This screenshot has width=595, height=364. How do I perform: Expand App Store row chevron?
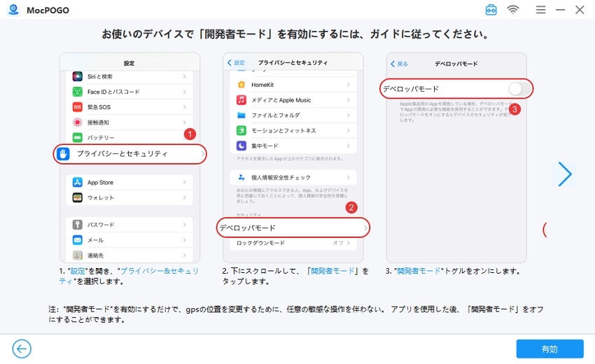pos(184,182)
